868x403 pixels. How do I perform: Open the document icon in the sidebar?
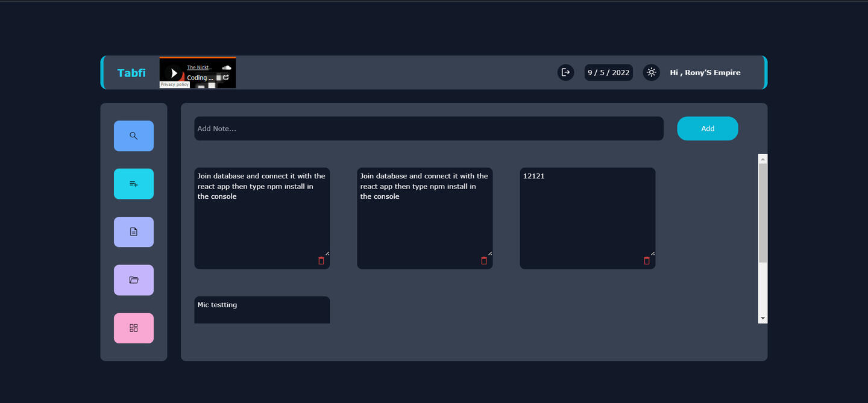134,232
